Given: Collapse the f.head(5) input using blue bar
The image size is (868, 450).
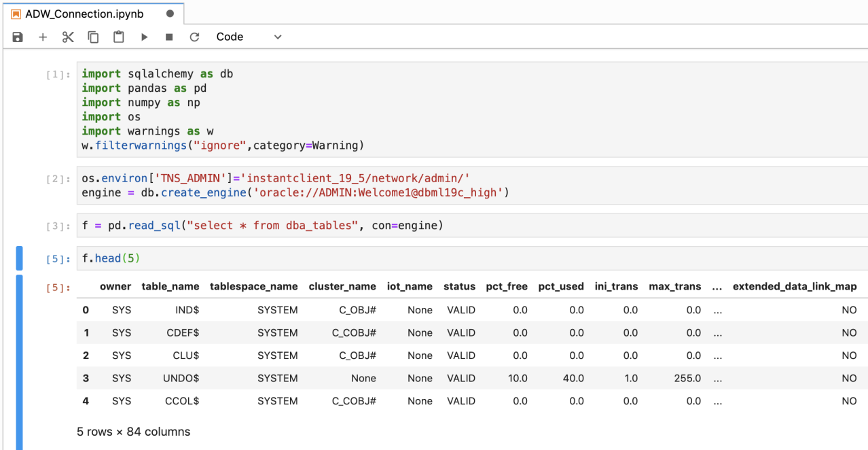Looking at the screenshot, I should pos(19,258).
